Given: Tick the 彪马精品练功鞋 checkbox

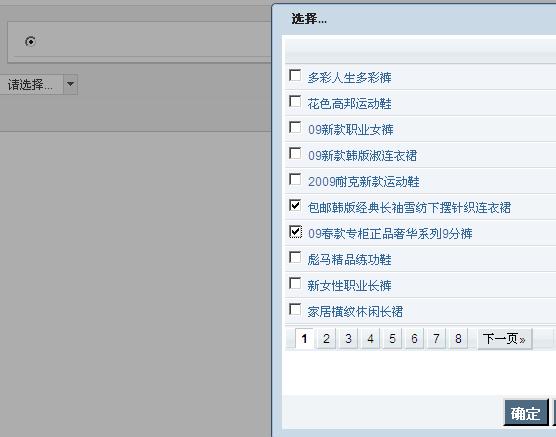Looking at the screenshot, I should click(x=295, y=258).
